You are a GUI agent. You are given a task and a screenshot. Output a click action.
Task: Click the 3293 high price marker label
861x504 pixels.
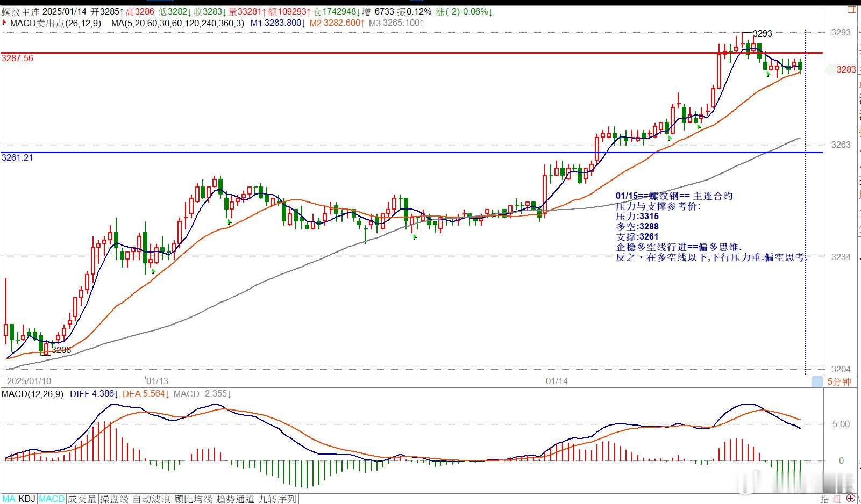[762, 33]
